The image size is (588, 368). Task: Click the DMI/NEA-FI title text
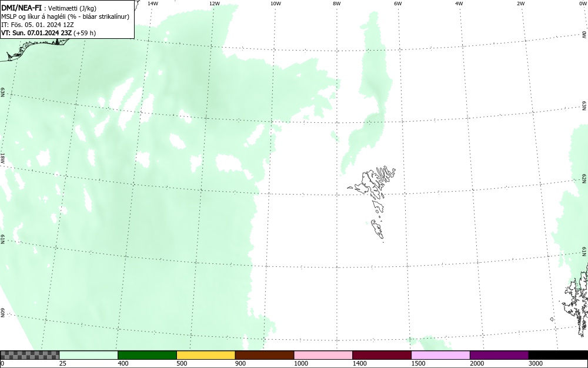point(21,8)
